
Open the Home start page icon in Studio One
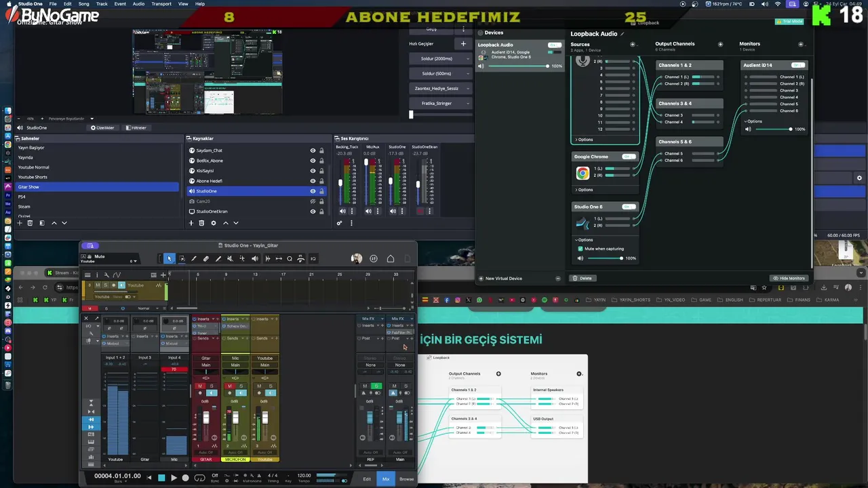coord(391,259)
